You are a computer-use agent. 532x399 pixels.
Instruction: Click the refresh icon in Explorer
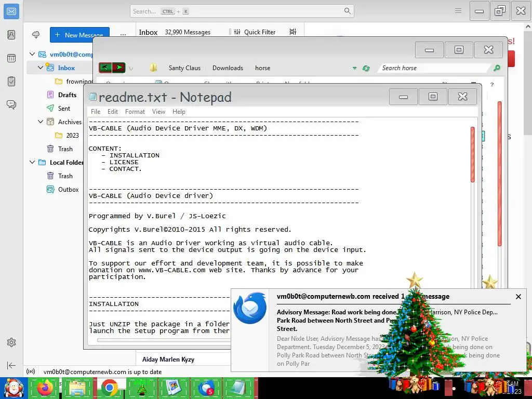(366, 68)
